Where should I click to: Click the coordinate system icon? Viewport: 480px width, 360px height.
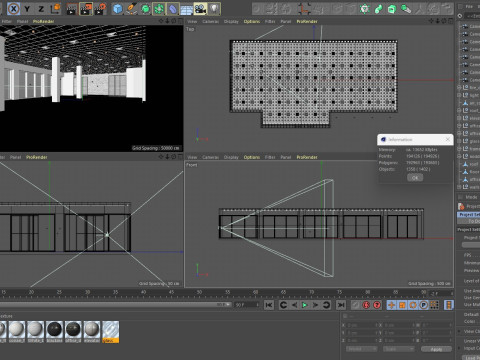point(55,9)
